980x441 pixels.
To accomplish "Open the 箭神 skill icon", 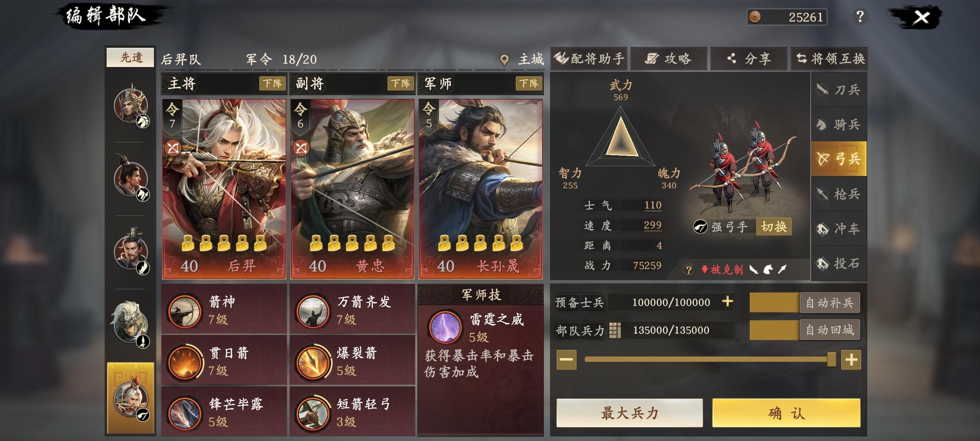I will click(x=185, y=311).
